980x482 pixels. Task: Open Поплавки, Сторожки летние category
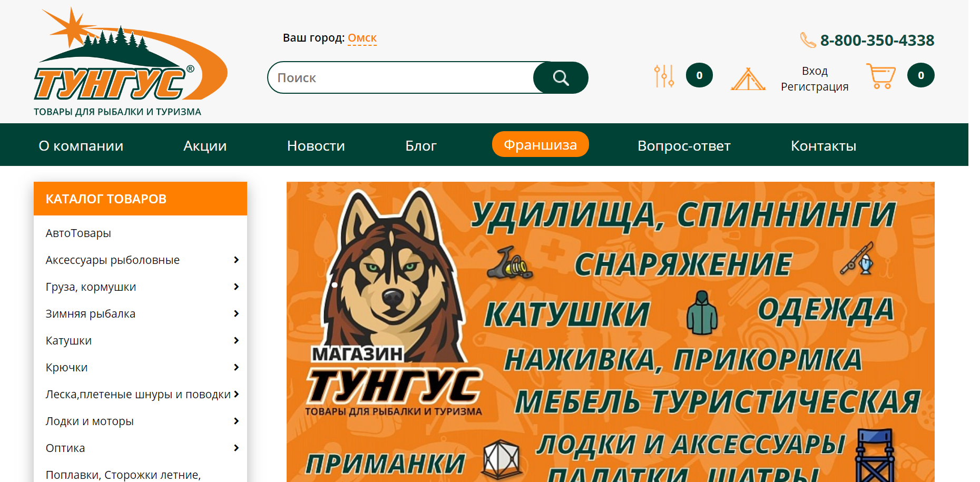tap(123, 475)
